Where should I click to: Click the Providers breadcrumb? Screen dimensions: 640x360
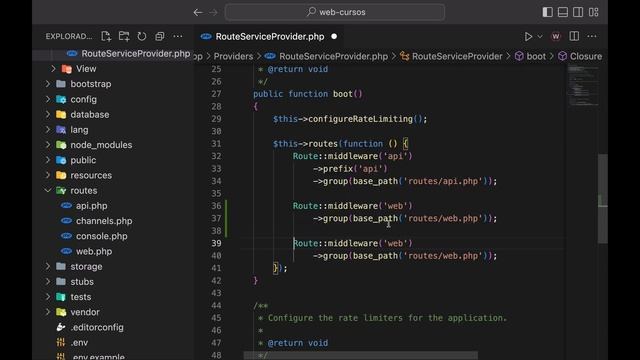coord(233,56)
